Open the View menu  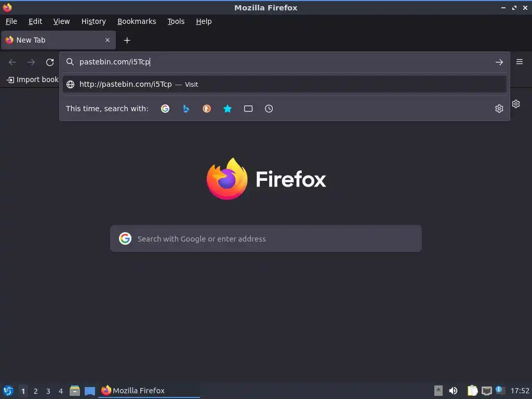pyautogui.click(x=61, y=21)
